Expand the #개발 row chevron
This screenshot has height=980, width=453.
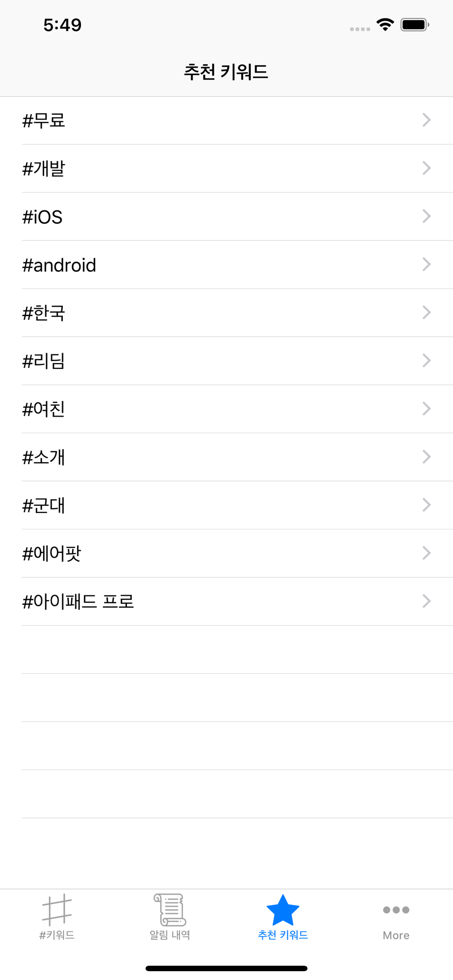(427, 168)
